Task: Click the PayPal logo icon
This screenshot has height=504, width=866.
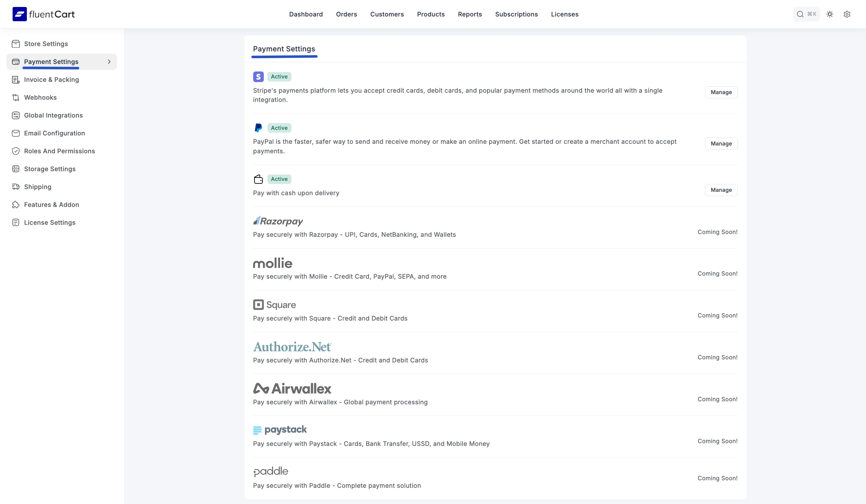Action: [x=258, y=128]
